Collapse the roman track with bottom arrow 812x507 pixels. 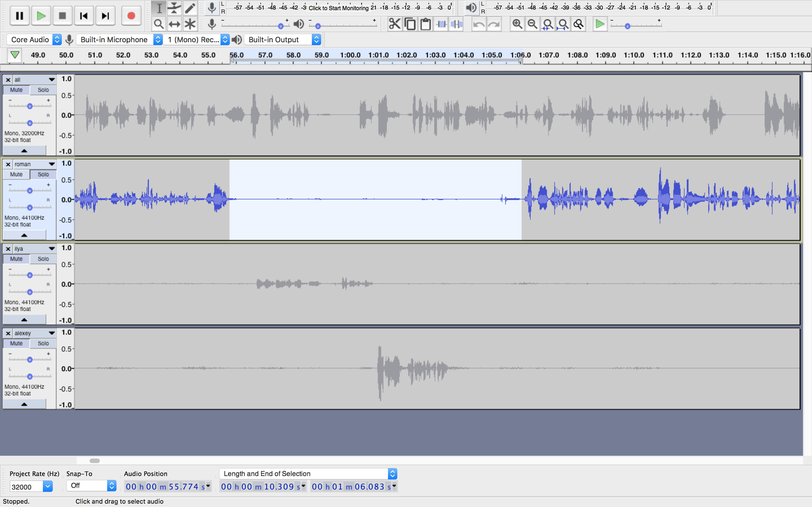pyautogui.click(x=24, y=235)
